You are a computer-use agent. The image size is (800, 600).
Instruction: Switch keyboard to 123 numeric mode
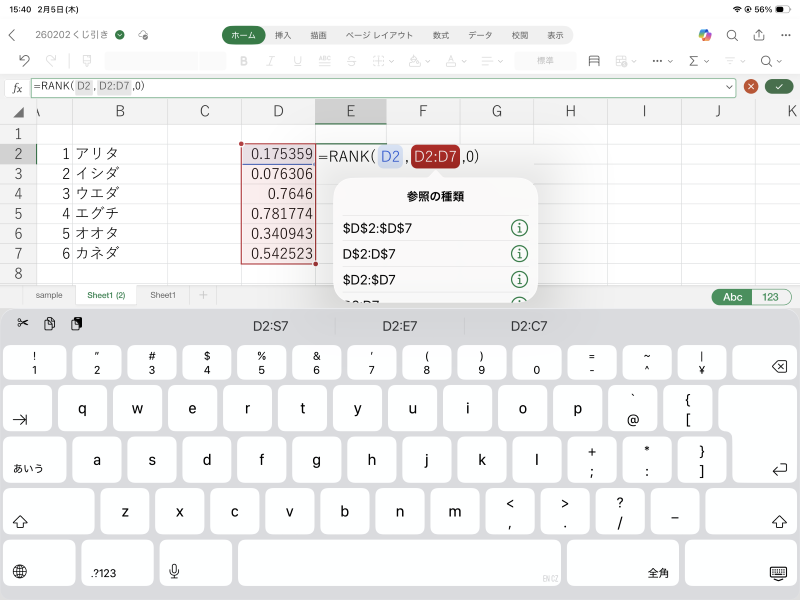(x=770, y=297)
